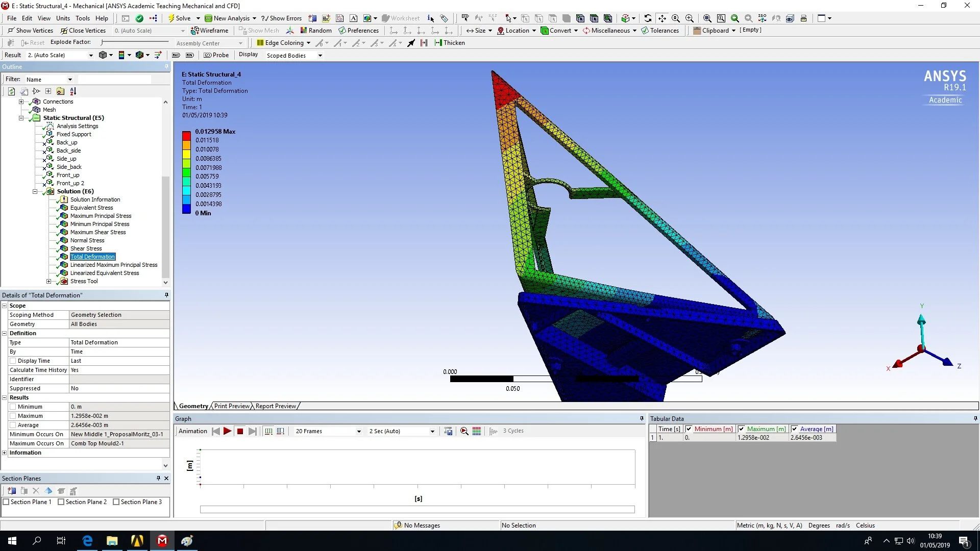Check the Average result checkbox
980x551 pixels.
[x=13, y=425]
